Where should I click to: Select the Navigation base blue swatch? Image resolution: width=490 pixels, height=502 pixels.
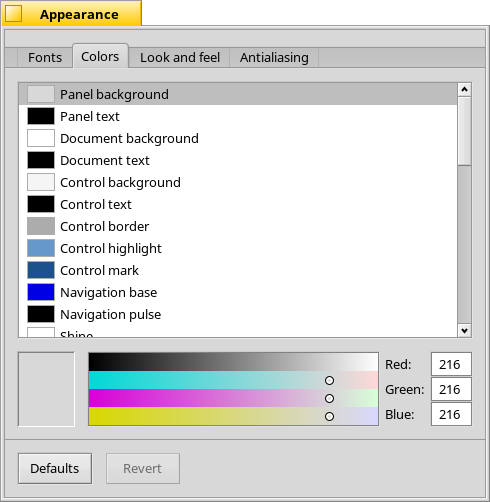(41, 292)
